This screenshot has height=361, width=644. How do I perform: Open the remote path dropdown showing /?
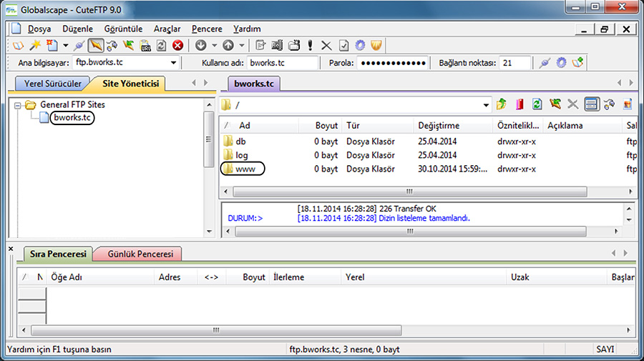486,105
